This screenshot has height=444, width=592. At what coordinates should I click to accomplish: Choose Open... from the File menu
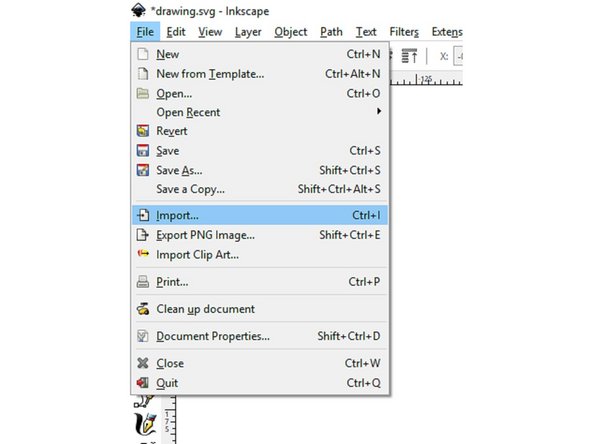pyautogui.click(x=260, y=93)
